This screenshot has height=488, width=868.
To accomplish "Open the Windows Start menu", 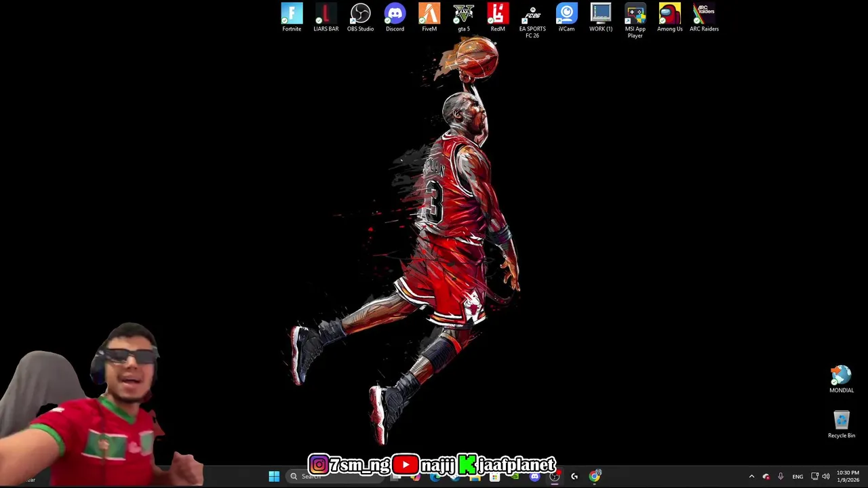I will coord(274,476).
